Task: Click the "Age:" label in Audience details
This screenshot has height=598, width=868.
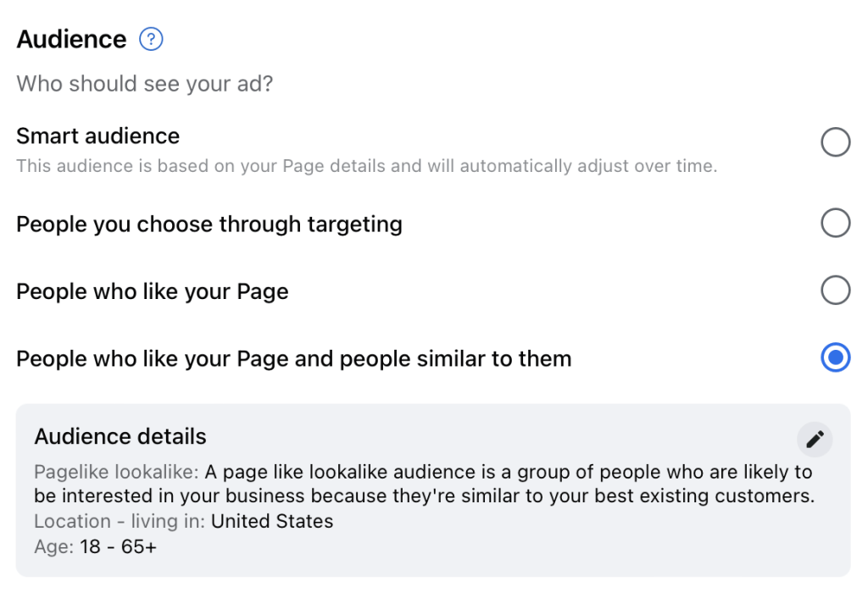Action: (53, 547)
